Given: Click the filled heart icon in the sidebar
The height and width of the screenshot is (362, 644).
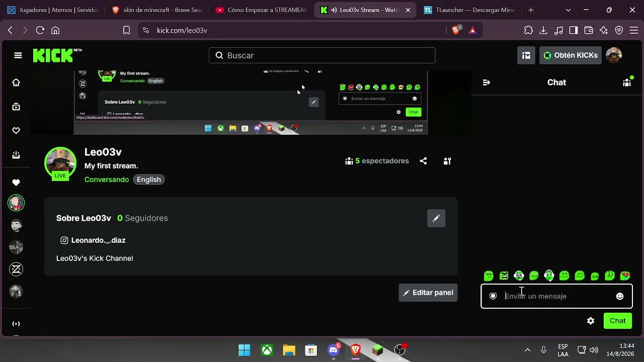Looking at the screenshot, I should coord(16,183).
